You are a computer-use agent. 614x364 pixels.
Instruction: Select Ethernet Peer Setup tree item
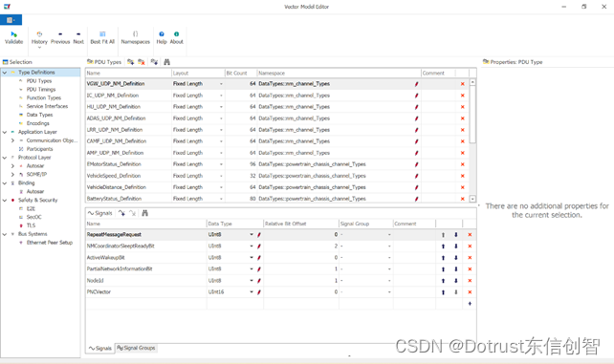point(50,243)
